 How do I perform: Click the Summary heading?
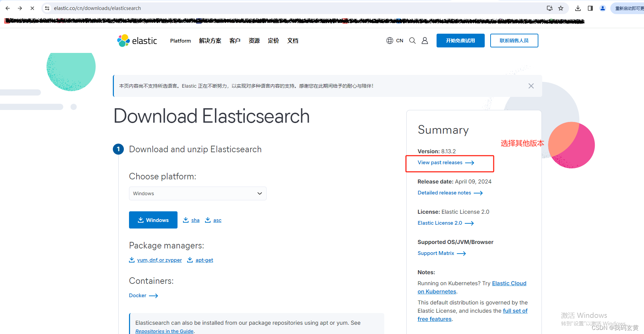(x=443, y=130)
